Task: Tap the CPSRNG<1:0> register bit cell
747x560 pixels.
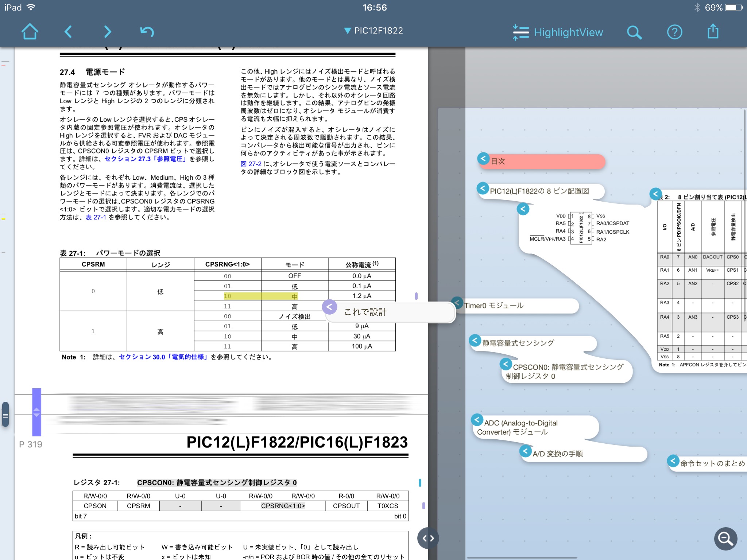Action: 283,506
